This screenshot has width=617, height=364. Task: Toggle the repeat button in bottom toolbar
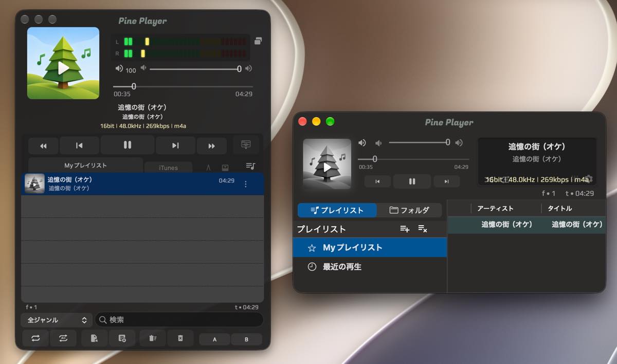(x=35, y=338)
